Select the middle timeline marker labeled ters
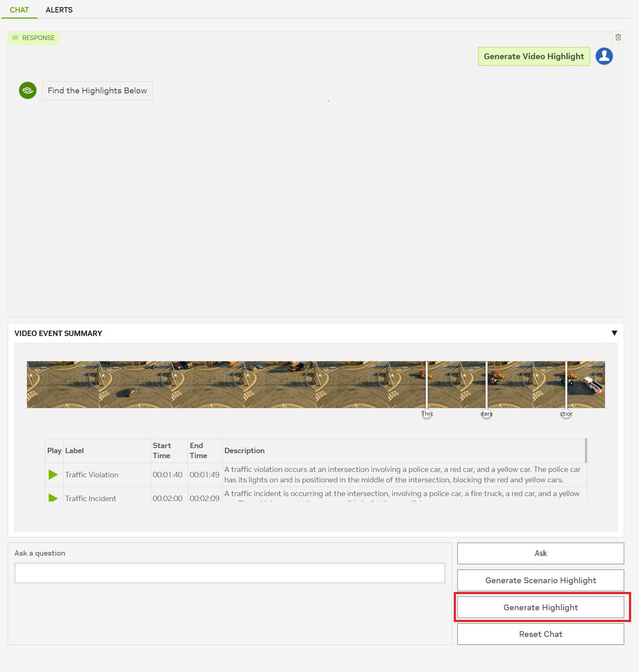 click(486, 414)
